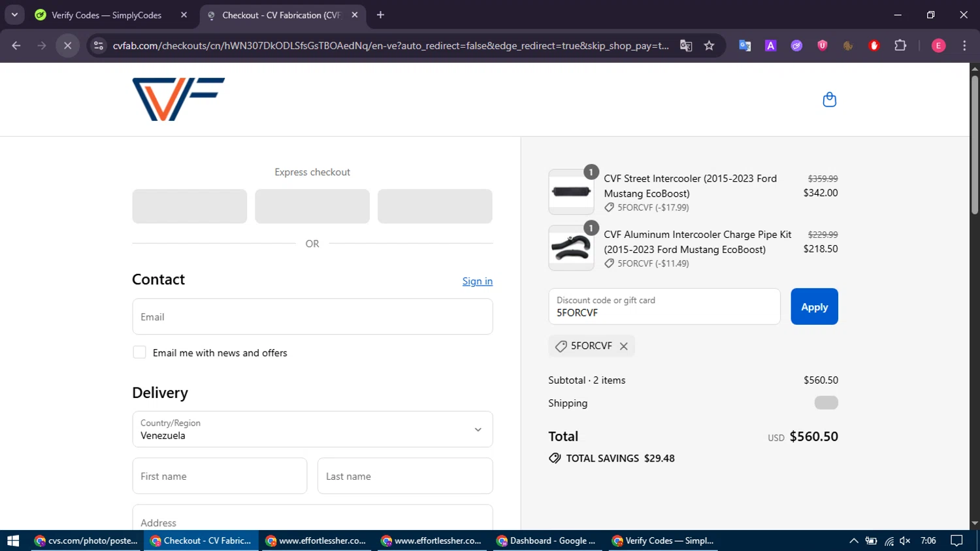This screenshot has height=551, width=980.
Task: Open the shopping bag cart icon
Action: pyautogui.click(x=829, y=99)
